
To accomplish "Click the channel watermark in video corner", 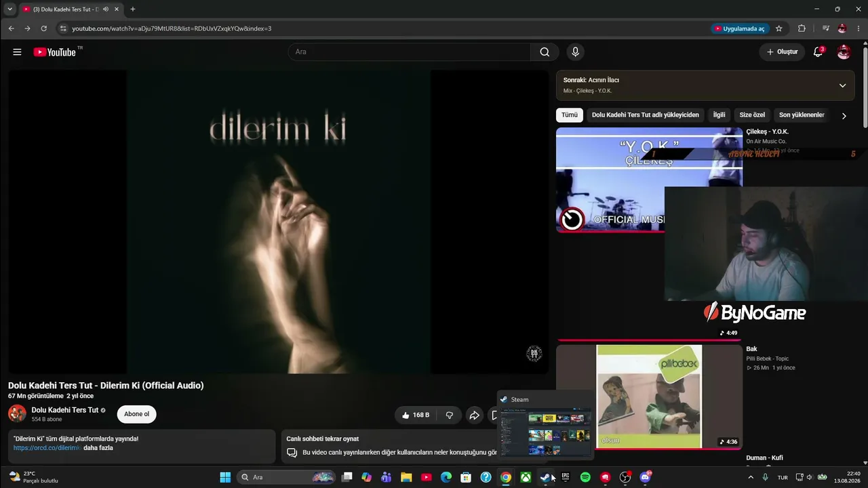I will [x=534, y=353].
